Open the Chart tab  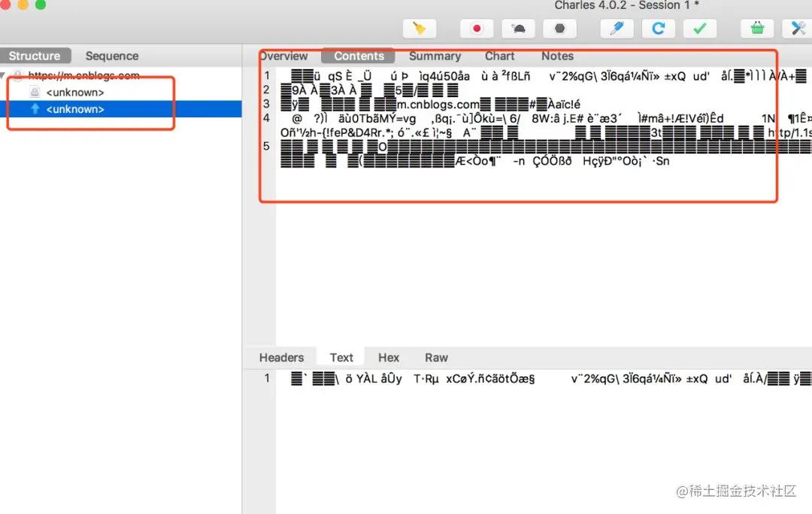[x=499, y=56]
